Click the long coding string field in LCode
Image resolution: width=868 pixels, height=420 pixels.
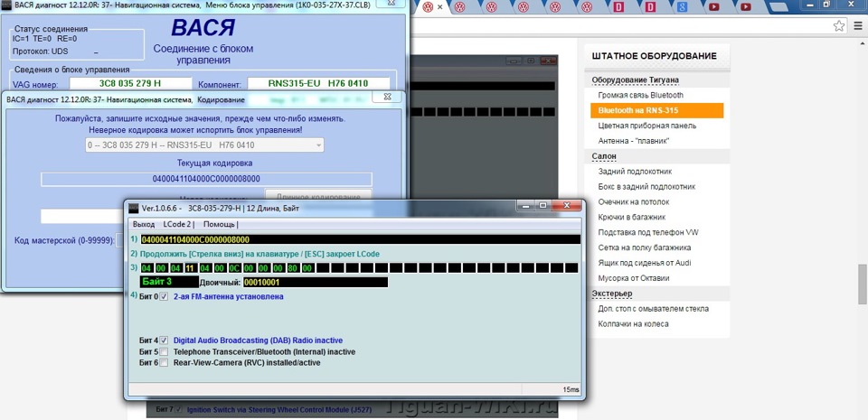pyautogui.click(x=360, y=239)
